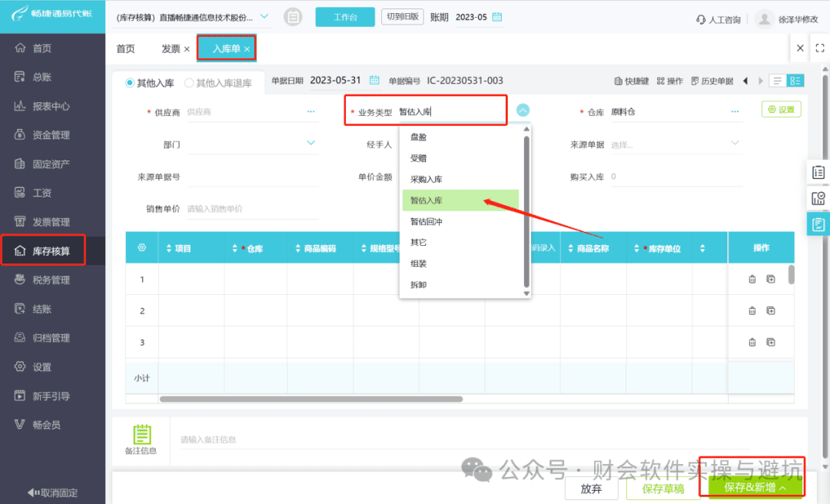The image size is (830, 504).
Task: Click the calendar icon beside 单据日期
Action: [x=374, y=81]
